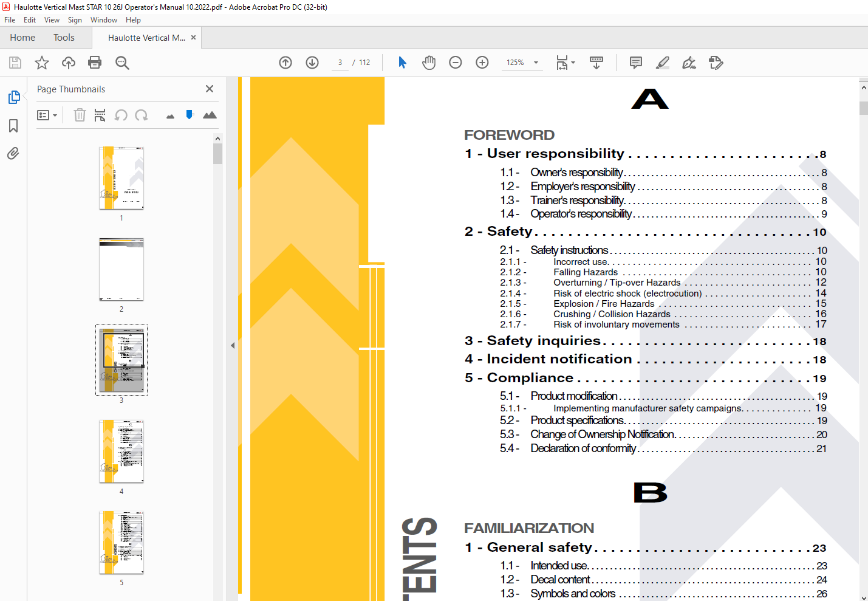Select page 5 thumbnail
The width and height of the screenshot is (868, 601).
121,543
